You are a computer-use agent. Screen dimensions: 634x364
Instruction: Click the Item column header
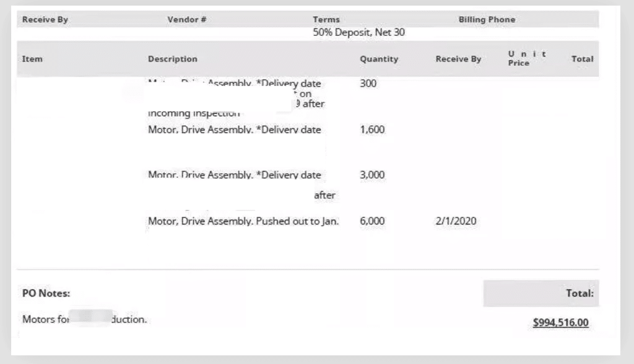point(32,59)
